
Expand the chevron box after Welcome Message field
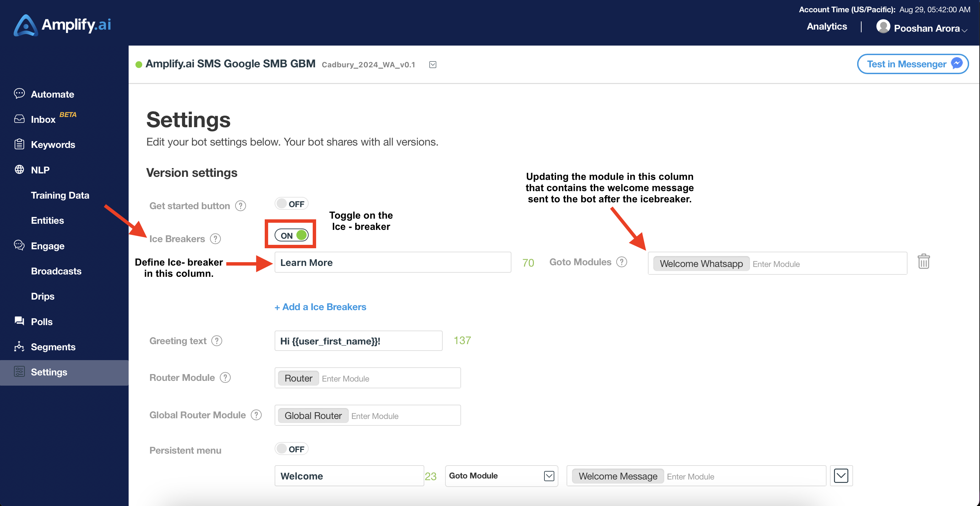[x=841, y=476]
